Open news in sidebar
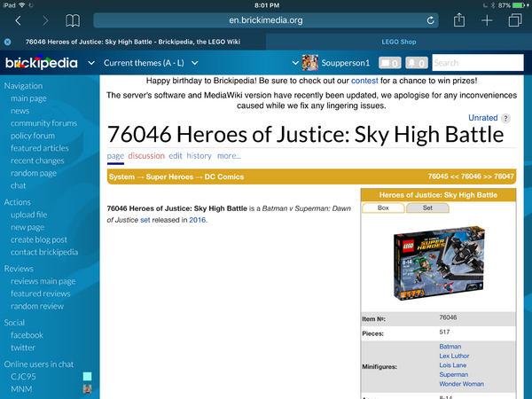This screenshot has height=399, width=532. click(20, 111)
